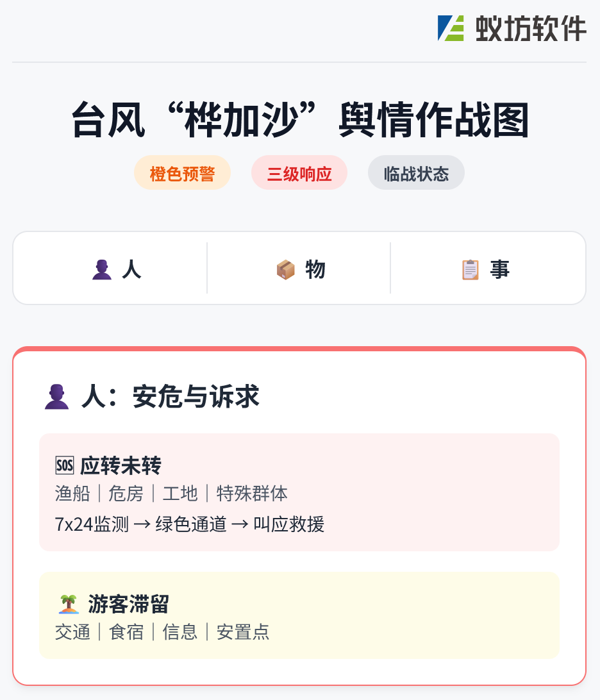
Task: Click the 应转未转 heading
Action: [121, 465]
